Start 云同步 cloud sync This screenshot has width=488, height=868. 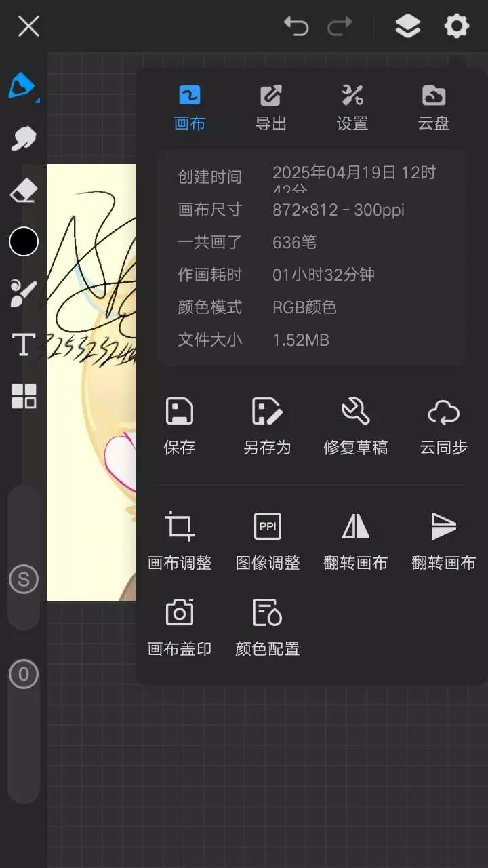tap(444, 427)
